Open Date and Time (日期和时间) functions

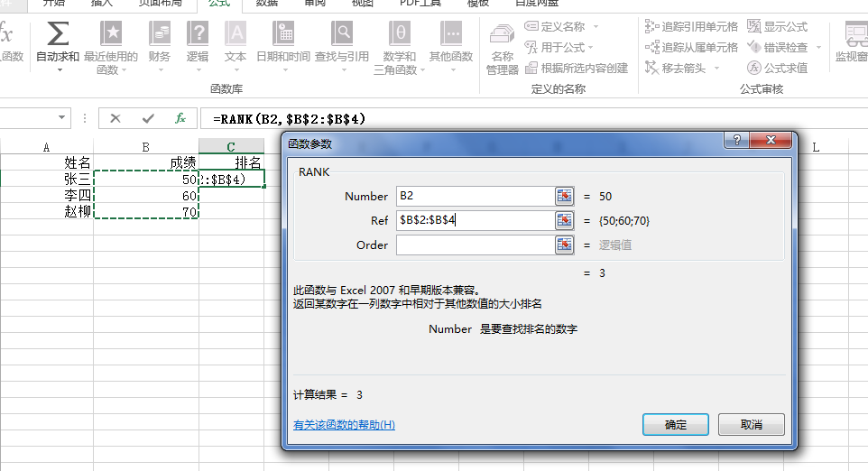[283, 47]
